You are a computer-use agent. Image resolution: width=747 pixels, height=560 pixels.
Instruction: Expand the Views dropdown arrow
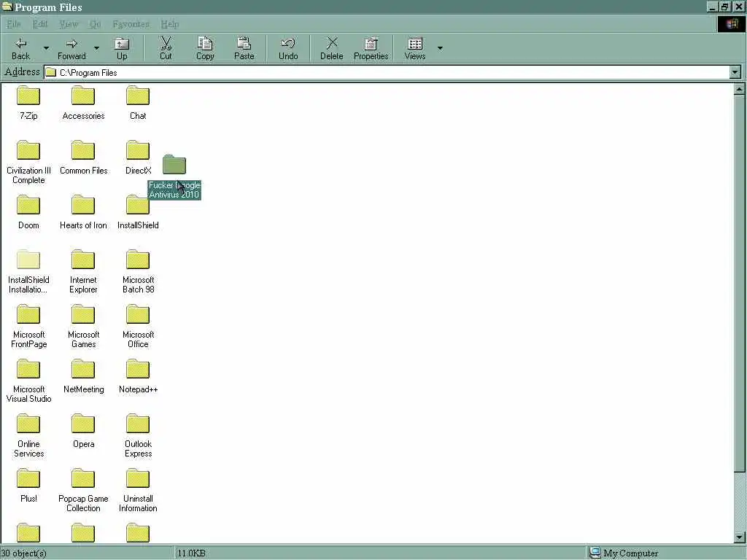[440, 48]
